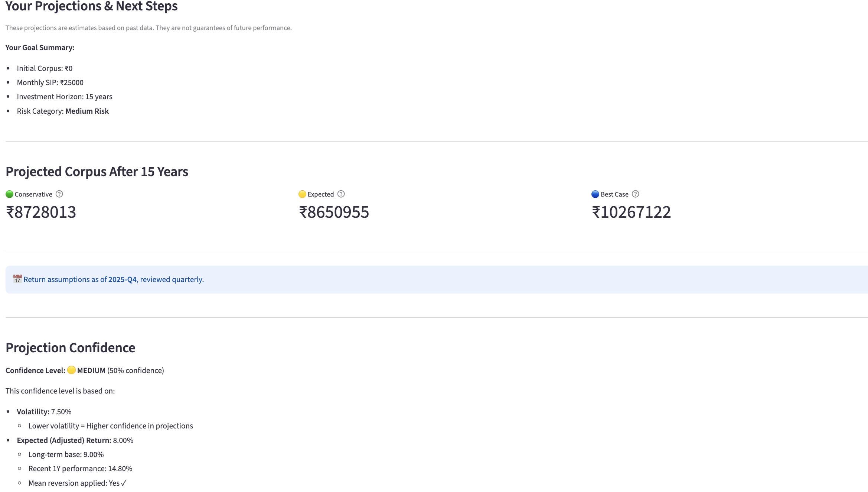868x492 pixels.
Task: Click the yellow MEDIUM confidence circle
Action: (x=72, y=370)
